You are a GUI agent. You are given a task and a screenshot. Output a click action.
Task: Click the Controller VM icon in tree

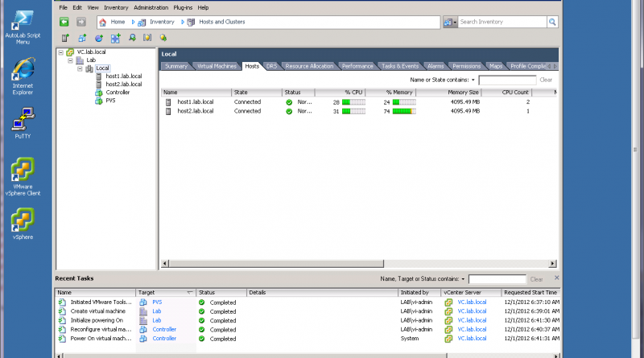tap(98, 93)
